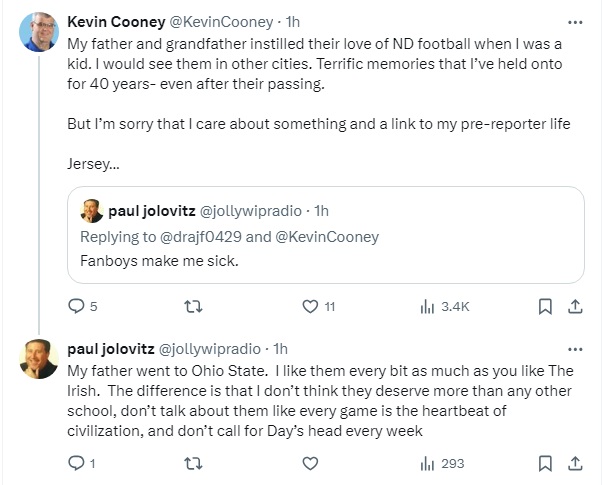Open more options on Kevin Cooney's tweet
This screenshot has width=602, height=485.
click(575, 21)
